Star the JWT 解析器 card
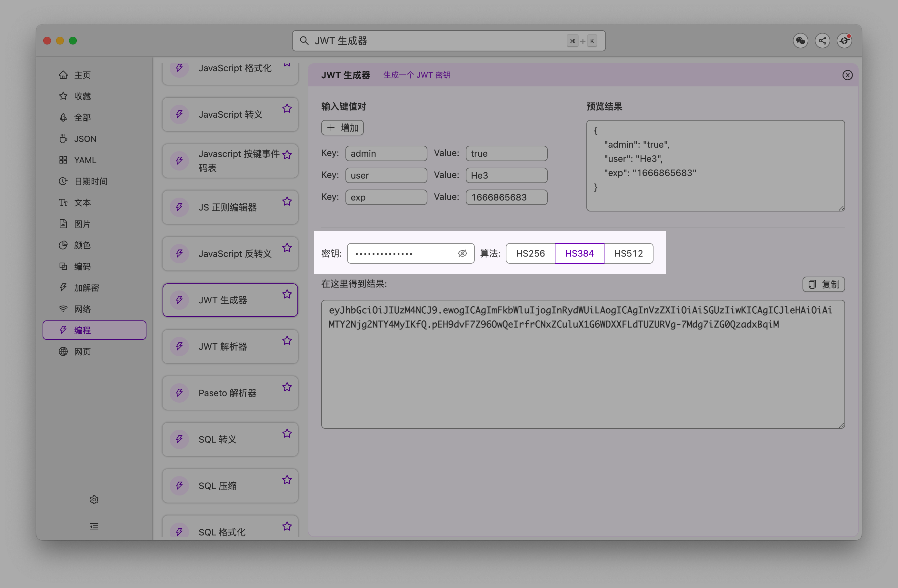This screenshot has height=588, width=898. point(287,340)
